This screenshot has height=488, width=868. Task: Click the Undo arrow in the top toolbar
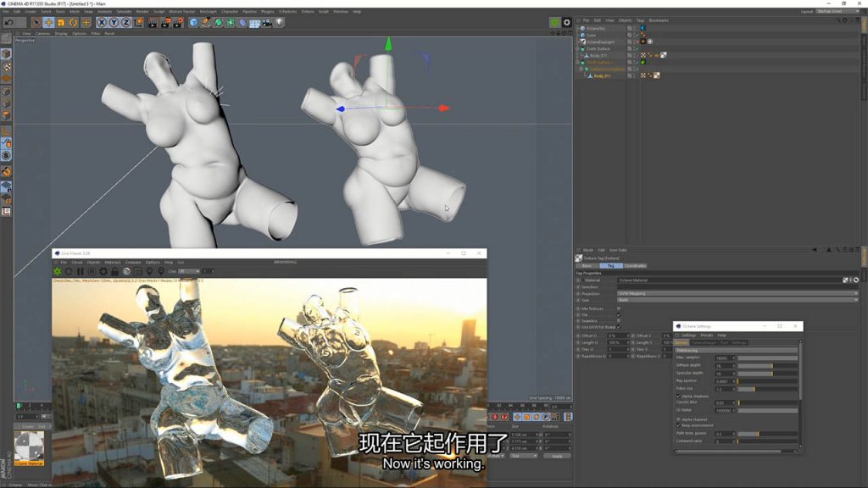9,23
